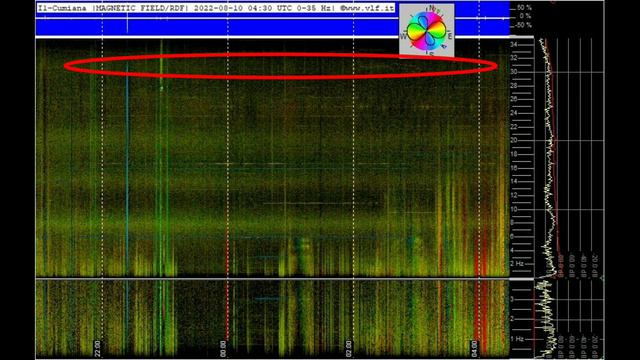This screenshot has width=640, height=360.
Task: Click the 04:00 time axis label
Action: [474, 349]
